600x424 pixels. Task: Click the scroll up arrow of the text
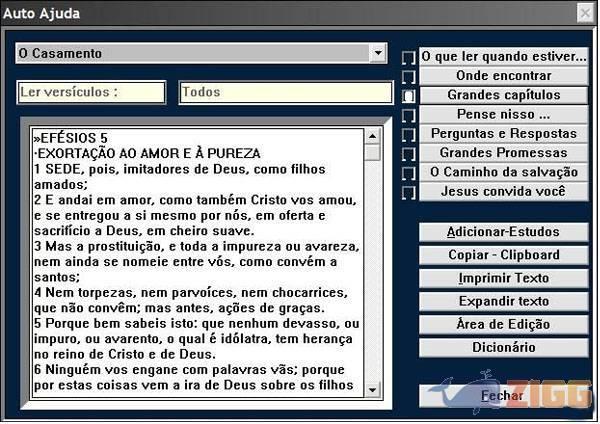(372, 134)
